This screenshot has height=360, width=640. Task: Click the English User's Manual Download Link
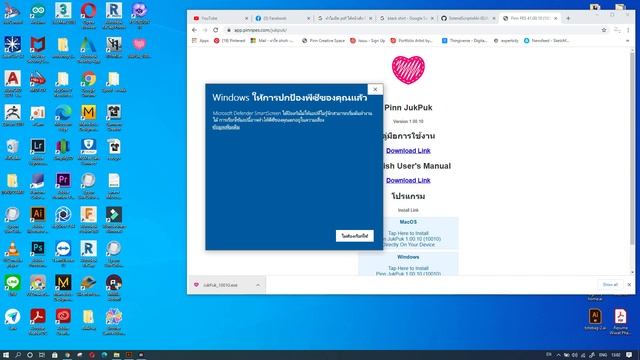tap(408, 180)
